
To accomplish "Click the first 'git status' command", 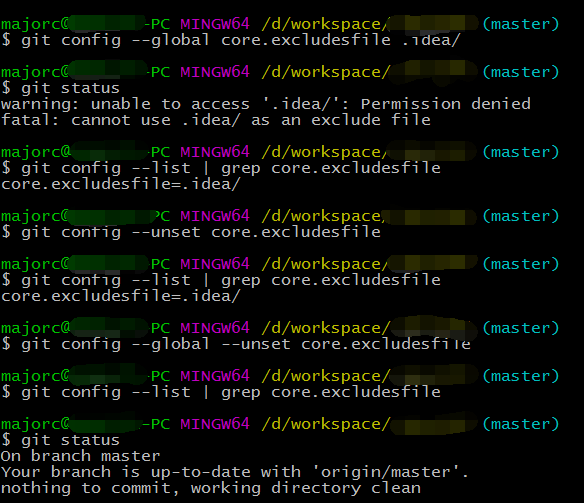I will [x=70, y=89].
